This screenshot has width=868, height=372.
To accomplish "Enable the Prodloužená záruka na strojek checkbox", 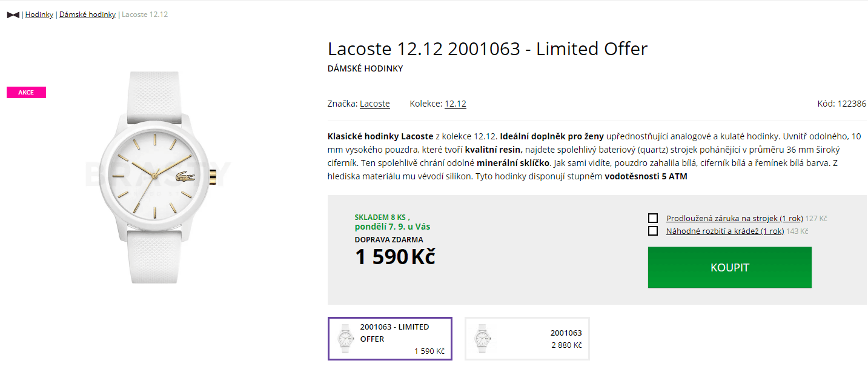I will (x=652, y=218).
